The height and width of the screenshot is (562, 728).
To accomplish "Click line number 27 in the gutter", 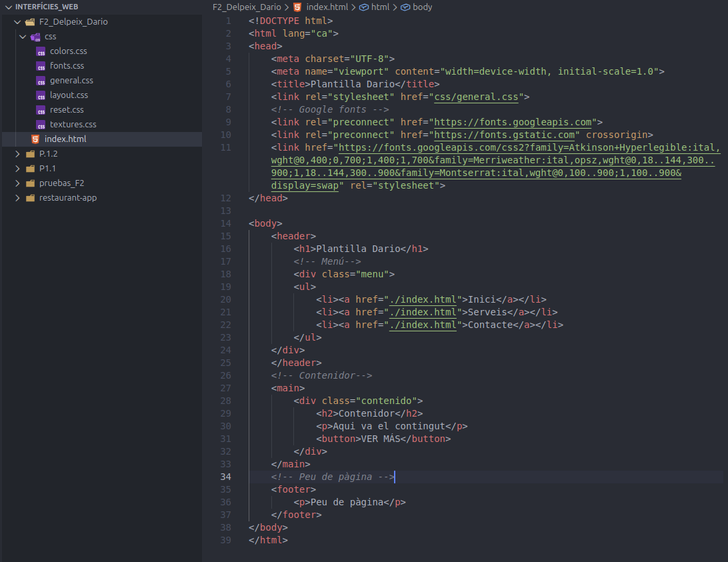I will [x=225, y=388].
